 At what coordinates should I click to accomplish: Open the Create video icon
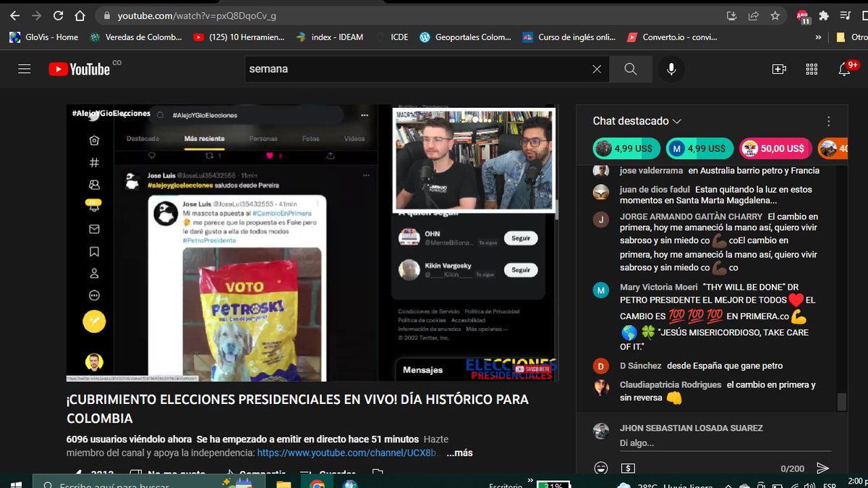point(778,69)
